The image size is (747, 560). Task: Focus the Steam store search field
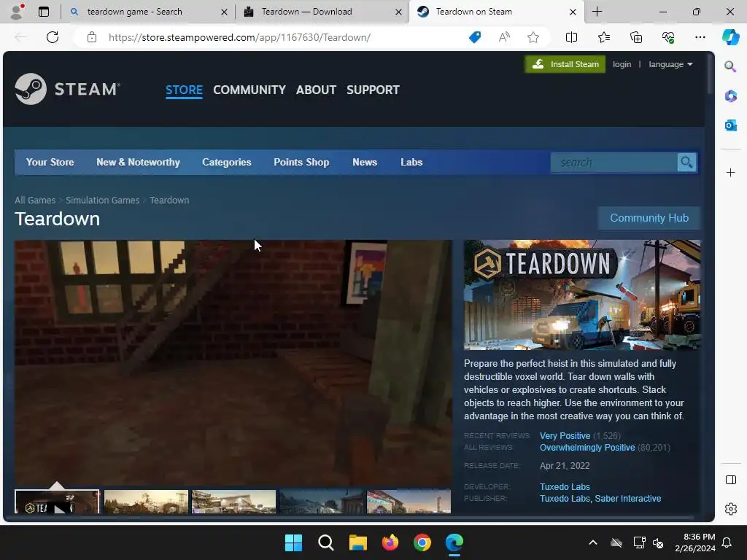(x=614, y=163)
